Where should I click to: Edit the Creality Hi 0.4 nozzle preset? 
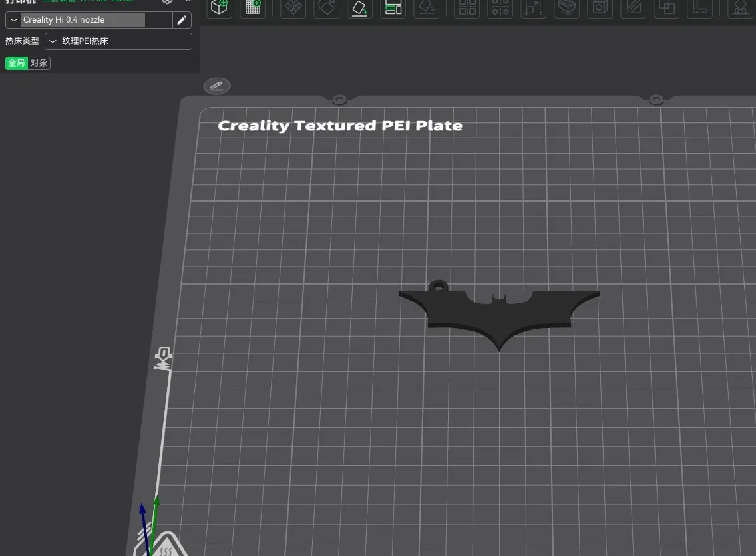(x=182, y=20)
